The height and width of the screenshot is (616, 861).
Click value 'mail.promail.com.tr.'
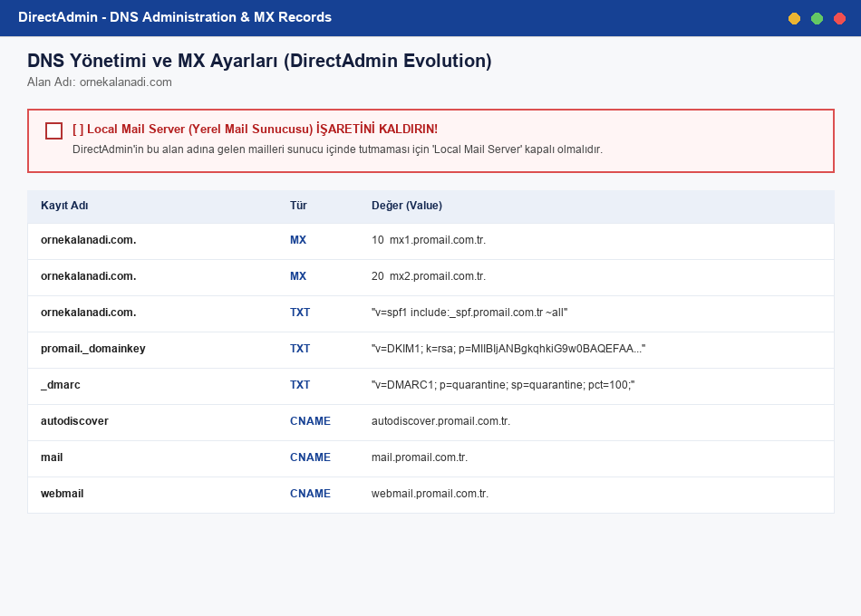click(419, 457)
